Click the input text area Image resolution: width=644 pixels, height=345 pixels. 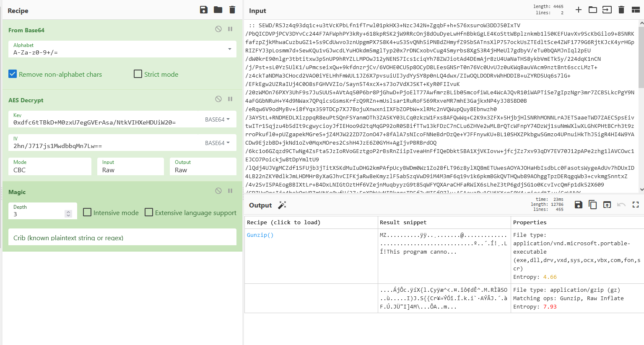point(441,107)
